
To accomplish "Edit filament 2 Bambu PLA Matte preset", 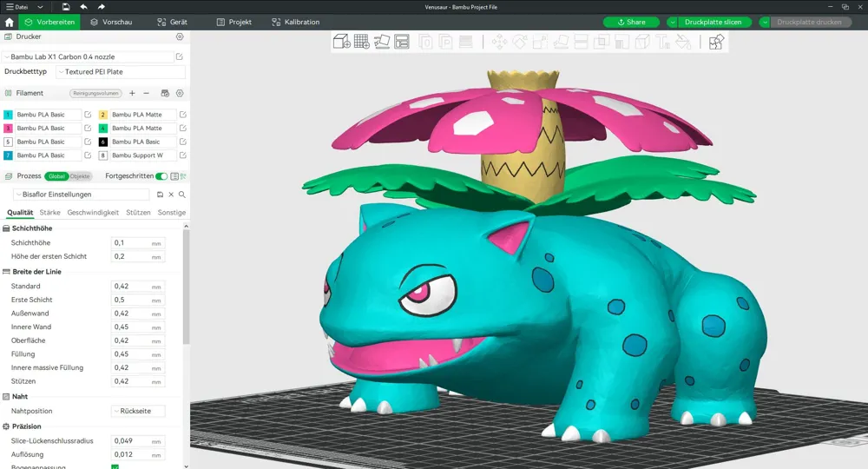I will [182, 115].
